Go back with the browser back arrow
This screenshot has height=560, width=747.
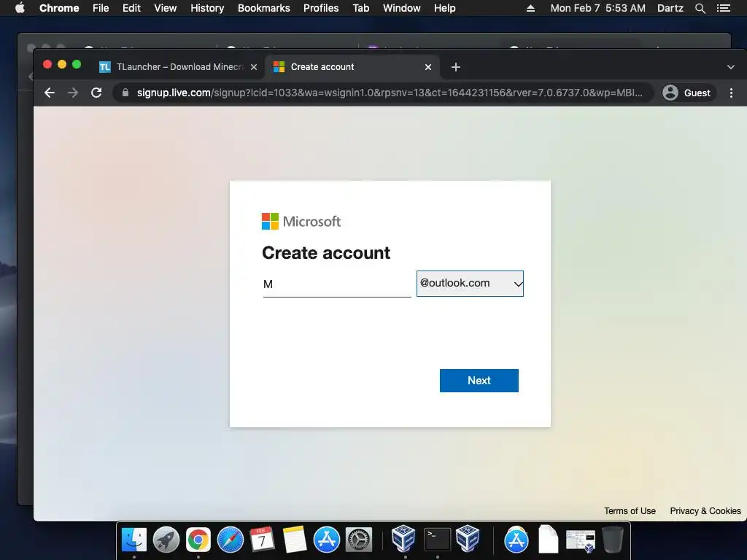click(x=50, y=93)
